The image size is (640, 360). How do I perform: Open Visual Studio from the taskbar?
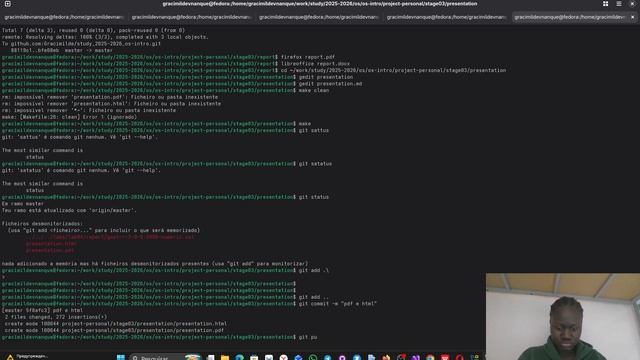click(x=416, y=358)
